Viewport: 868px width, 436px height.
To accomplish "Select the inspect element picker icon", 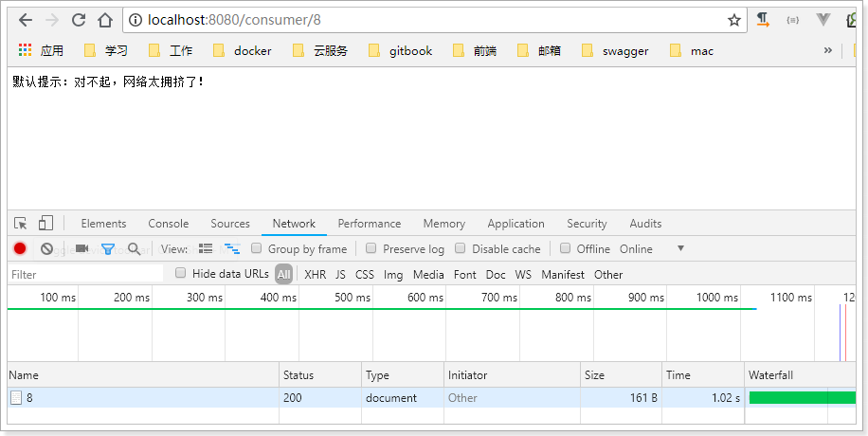I will (x=21, y=224).
